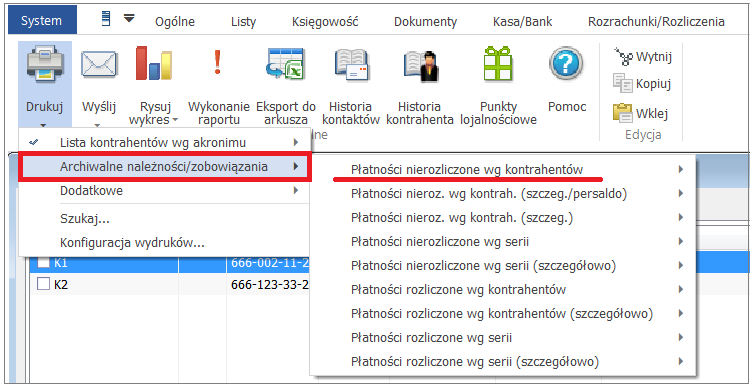This screenshot has height=389, width=753.
Task: Select Płatności nieroz. wg kontrah. (szczeg./persaldo)
Action: [x=503, y=194]
